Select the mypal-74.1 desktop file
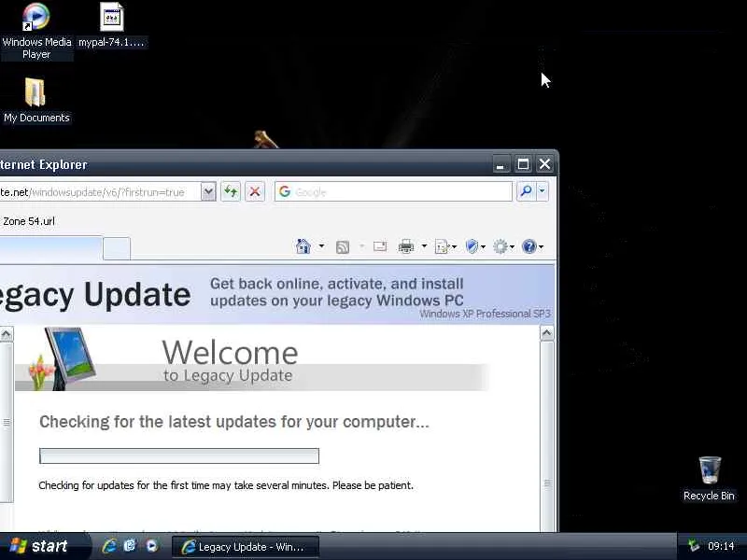 pos(111,25)
